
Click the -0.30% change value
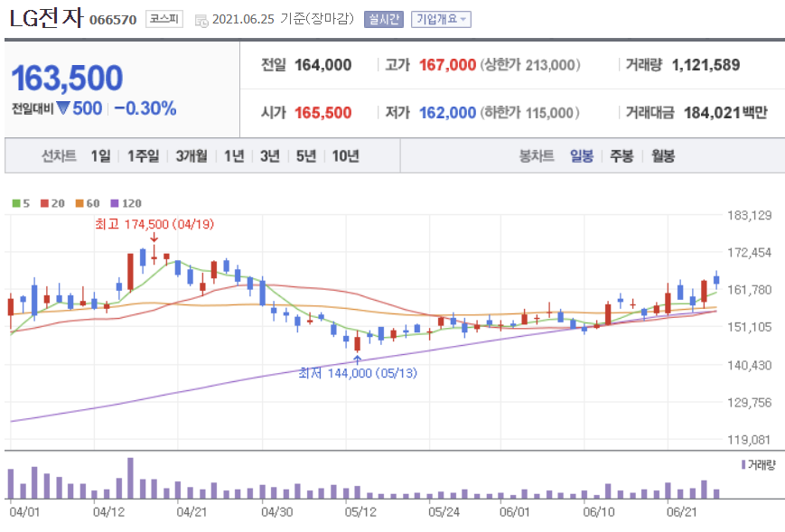click(145, 108)
